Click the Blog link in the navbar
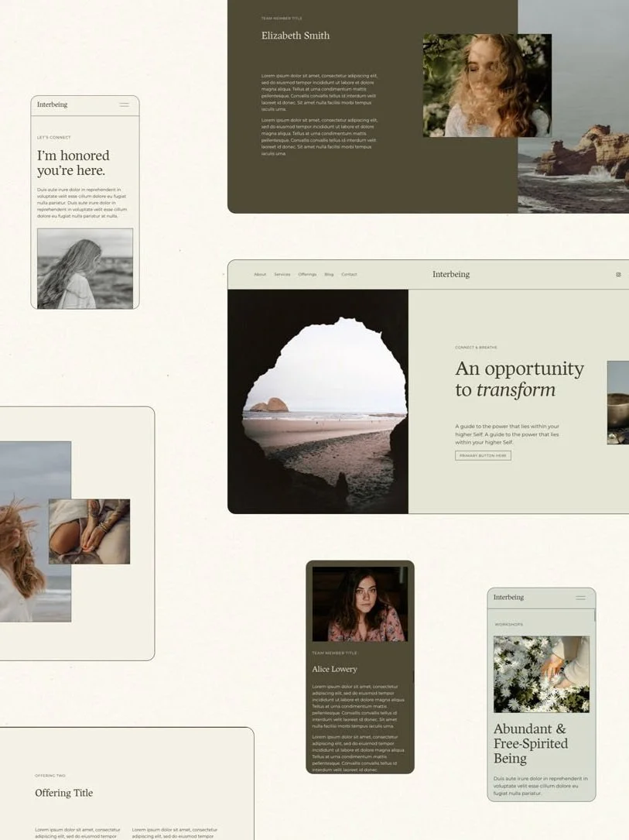The image size is (629, 840). [329, 274]
